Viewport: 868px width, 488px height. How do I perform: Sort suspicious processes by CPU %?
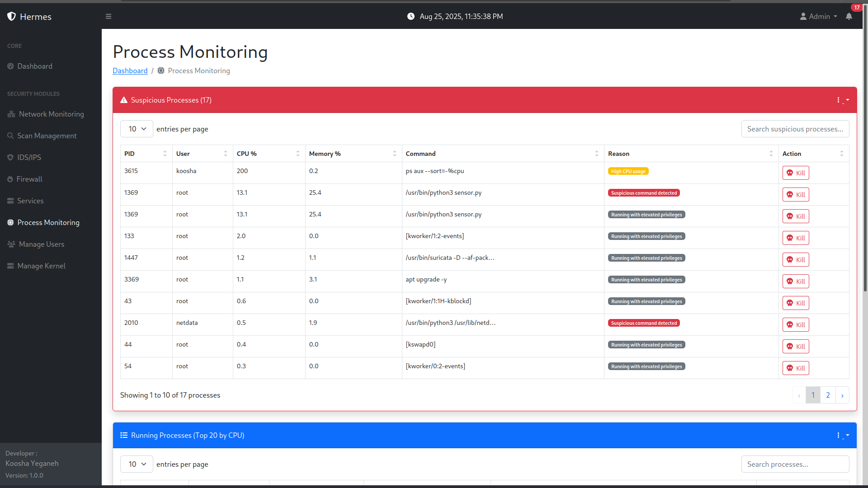pyautogui.click(x=269, y=154)
